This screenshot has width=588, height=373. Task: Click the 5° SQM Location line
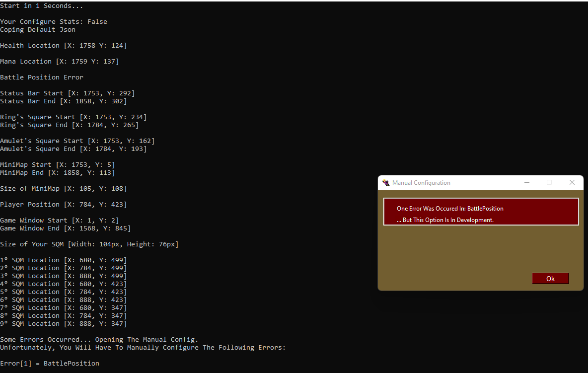pyautogui.click(x=63, y=292)
